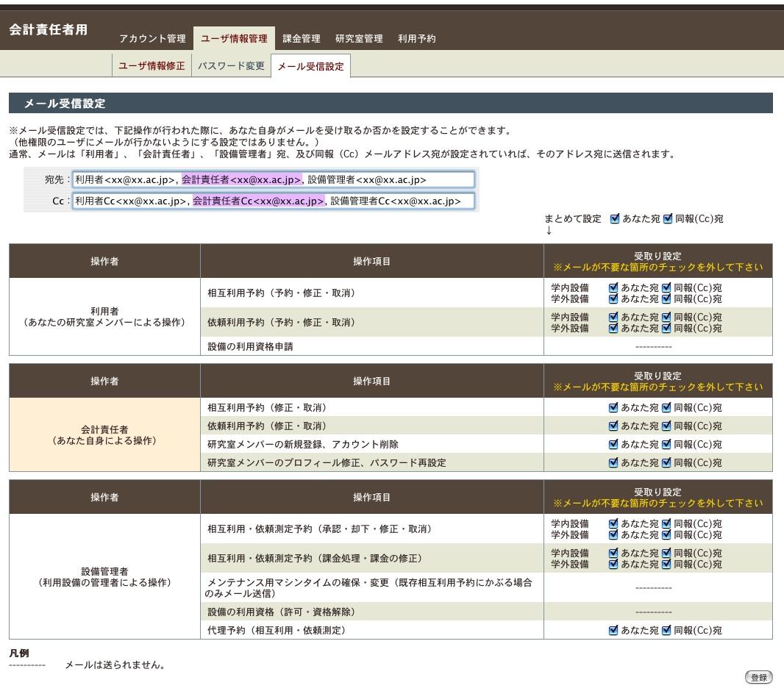
Task: Uncheck あなた宛 for 会計責任者 相互利用予約（修正・取消）
Action: tap(613, 407)
